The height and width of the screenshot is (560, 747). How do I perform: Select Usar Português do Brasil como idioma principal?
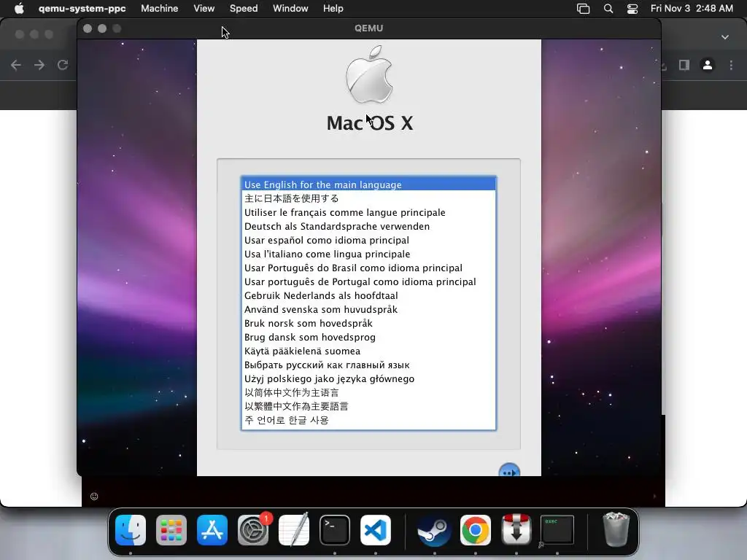[368, 268]
